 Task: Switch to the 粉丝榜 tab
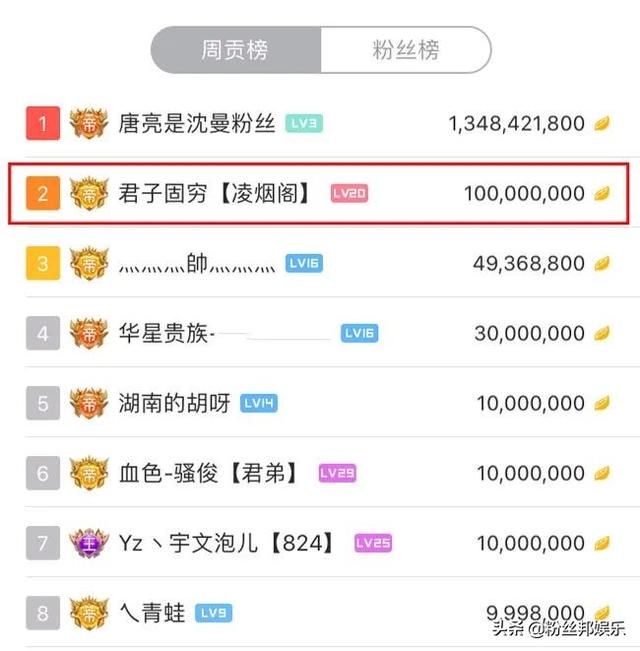(x=406, y=50)
